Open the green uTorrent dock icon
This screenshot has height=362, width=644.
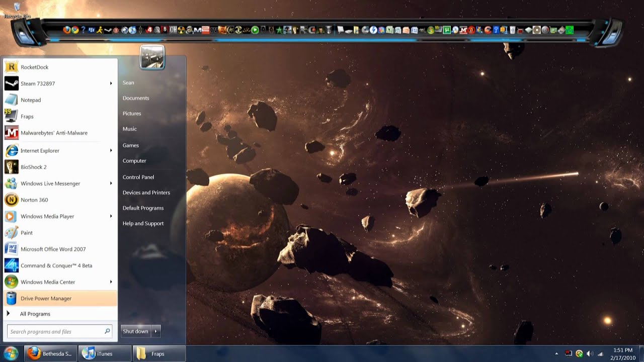click(447, 30)
